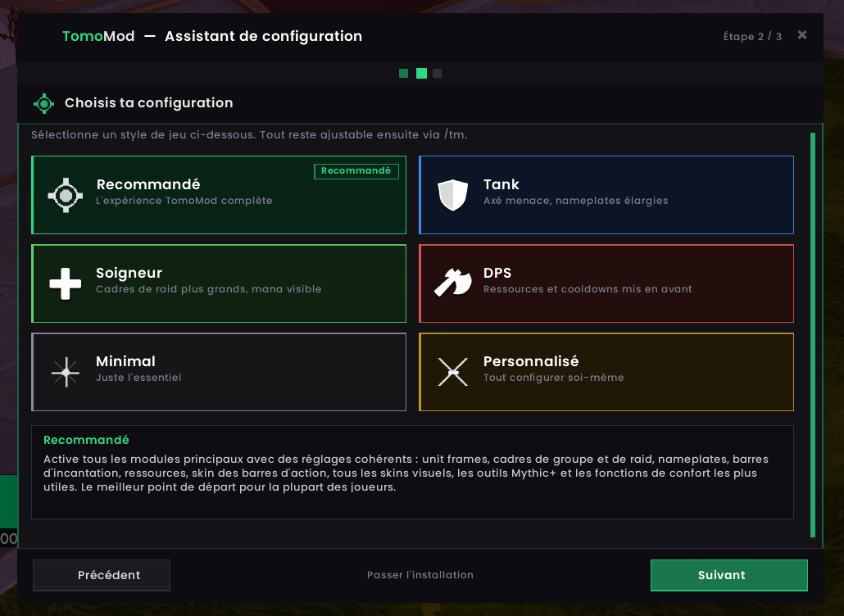Click the sparkle icon on Minimal card
This screenshot has height=616, width=844.
66,372
